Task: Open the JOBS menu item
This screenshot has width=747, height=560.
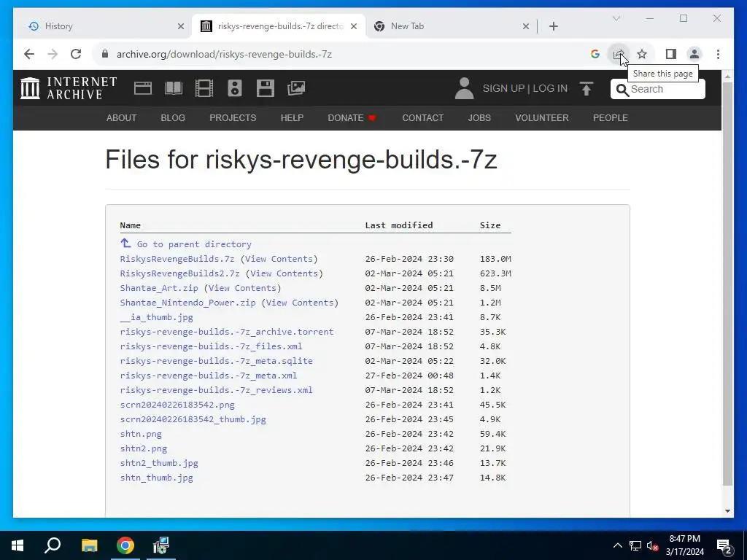Action: click(479, 117)
